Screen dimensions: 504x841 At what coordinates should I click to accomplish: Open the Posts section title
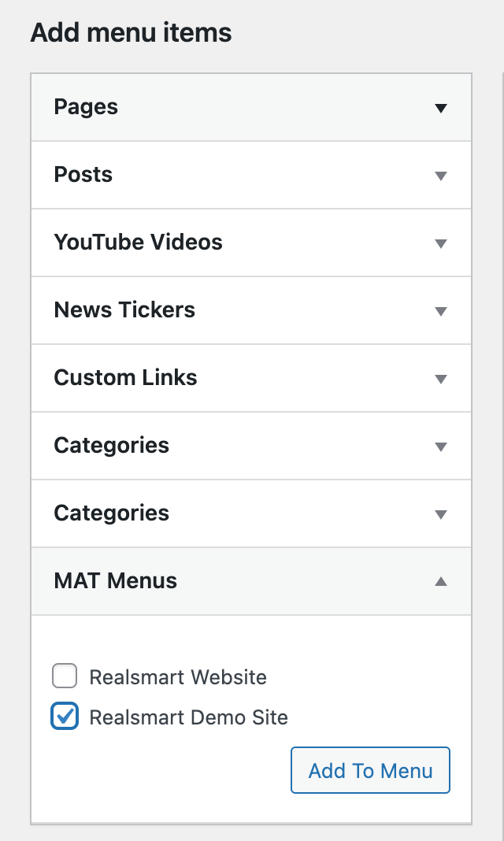[83, 174]
